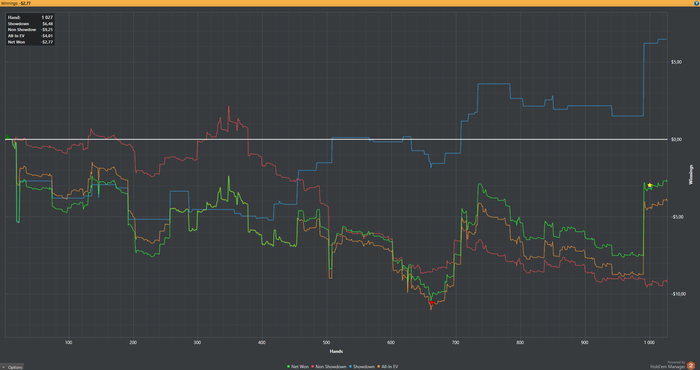
Task: Click the $5,00 axis label
Action: (676, 62)
